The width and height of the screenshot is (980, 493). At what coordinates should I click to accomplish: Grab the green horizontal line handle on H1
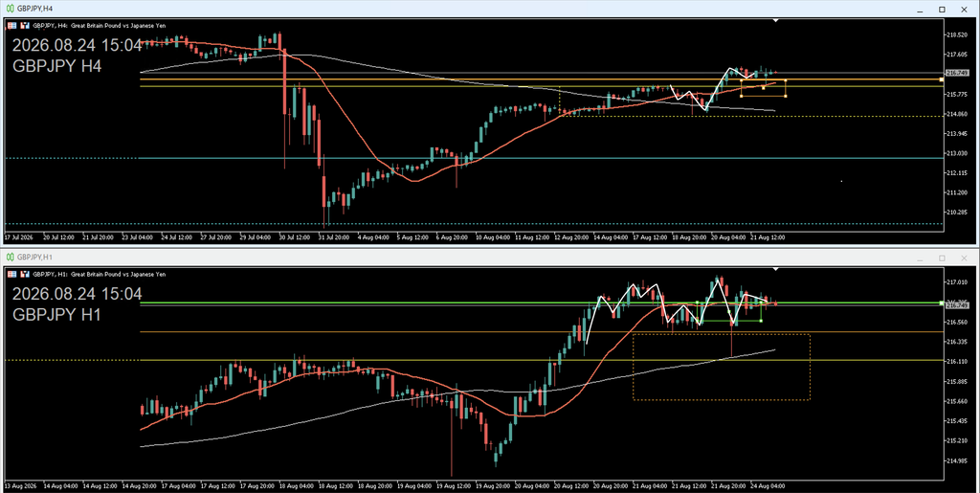pos(942,303)
